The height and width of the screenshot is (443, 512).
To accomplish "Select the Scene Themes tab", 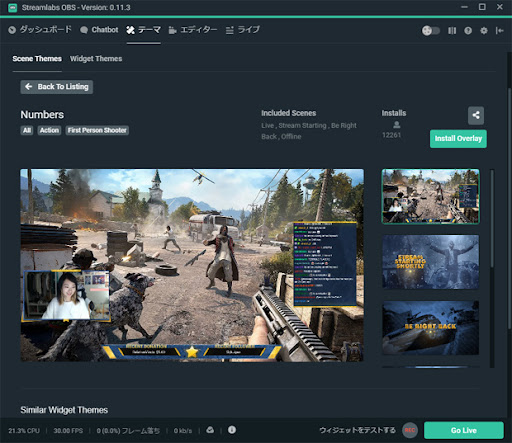I will tap(37, 59).
